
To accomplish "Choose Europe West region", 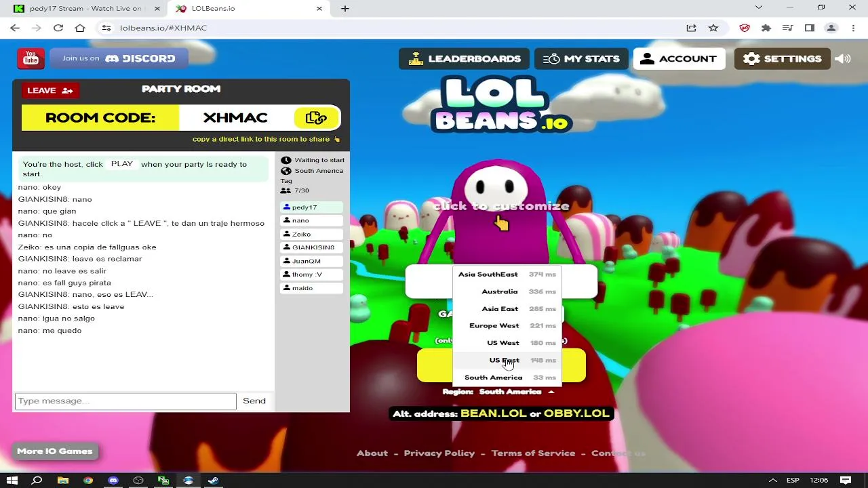I will tap(507, 326).
